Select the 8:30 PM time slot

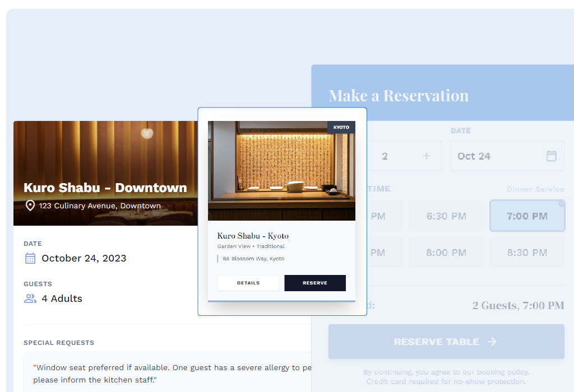tap(527, 252)
